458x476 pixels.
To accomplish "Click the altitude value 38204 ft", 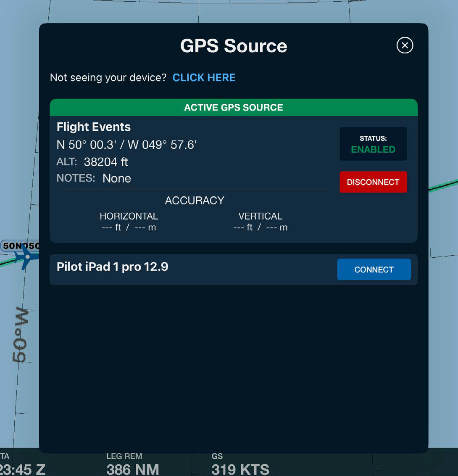I will (x=105, y=162).
